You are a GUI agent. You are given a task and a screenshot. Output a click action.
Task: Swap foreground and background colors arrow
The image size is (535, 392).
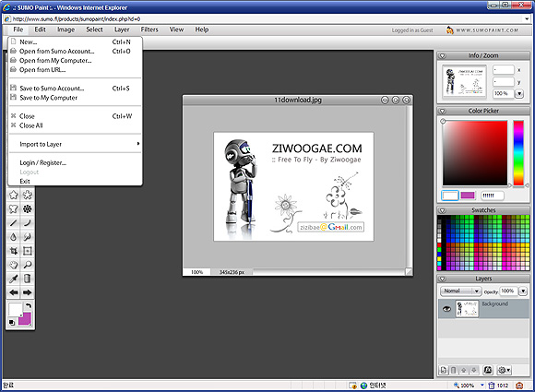click(29, 305)
